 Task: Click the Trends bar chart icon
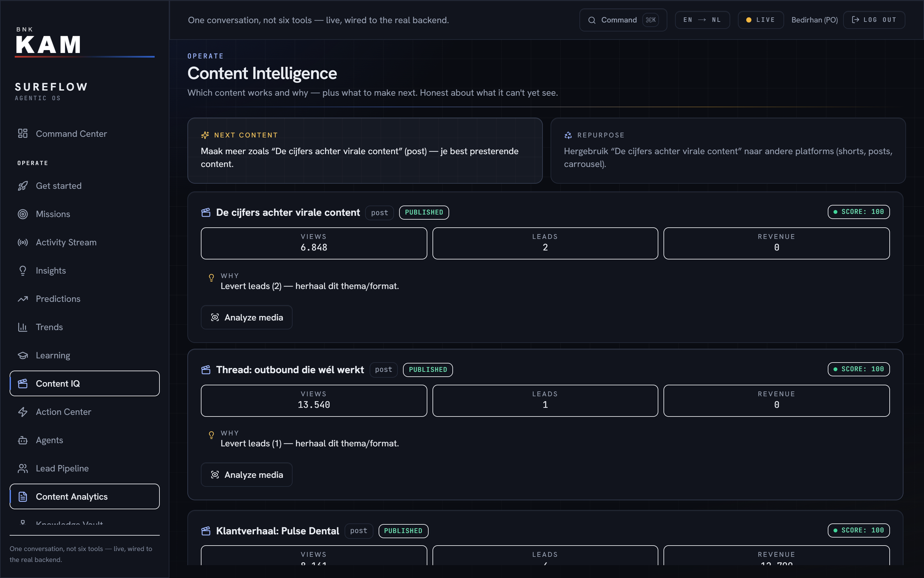tap(23, 327)
